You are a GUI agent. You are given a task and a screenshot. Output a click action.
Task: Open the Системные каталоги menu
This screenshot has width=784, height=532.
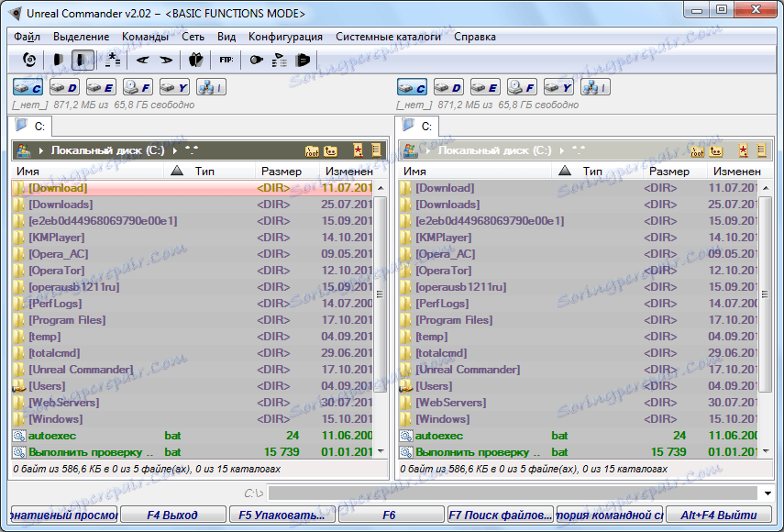coord(389,37)
